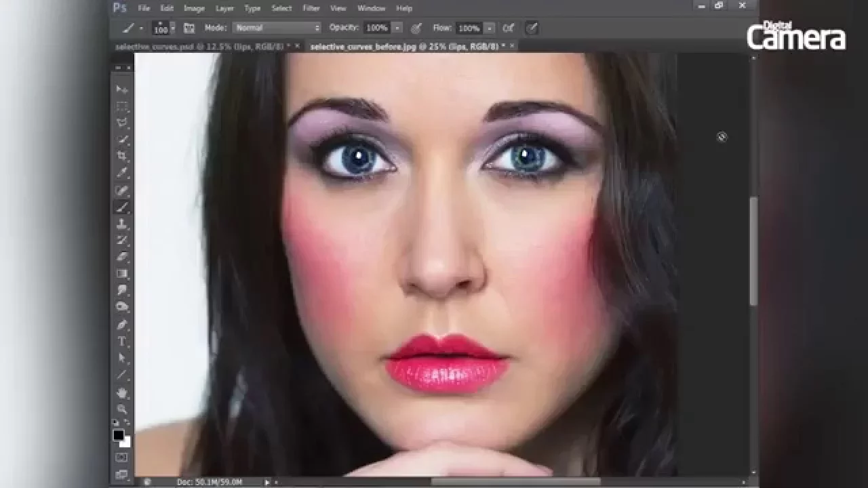Switch to selective_curves_before.jpg document tab
Screen dimensions: 868x488
[408, 46]
